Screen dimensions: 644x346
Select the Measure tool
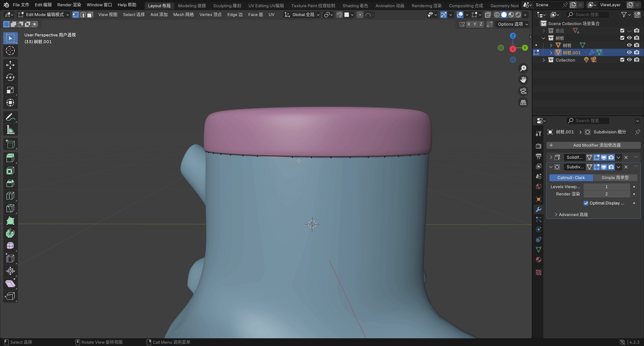click(x=10, y=130)
